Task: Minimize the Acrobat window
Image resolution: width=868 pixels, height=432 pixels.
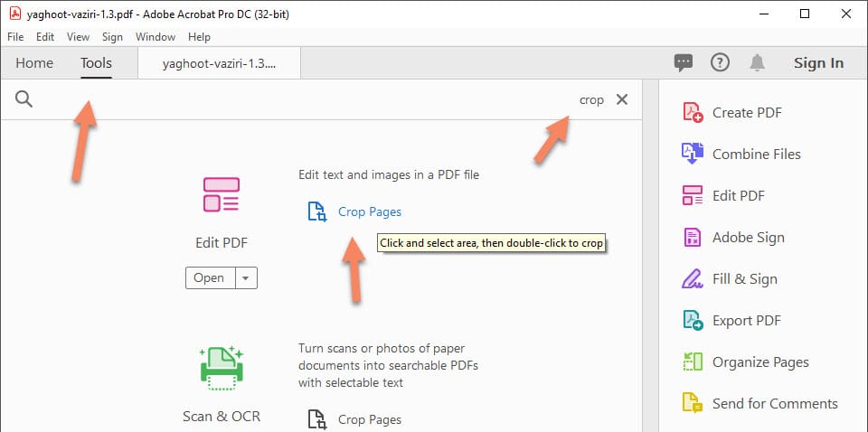Action: [x=764, y=14]
